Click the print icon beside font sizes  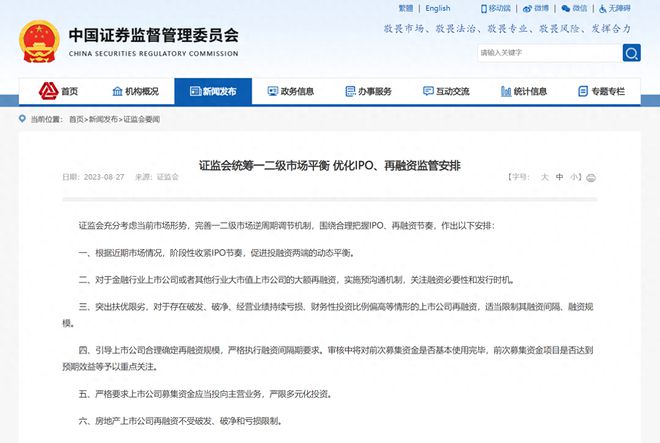591,178
